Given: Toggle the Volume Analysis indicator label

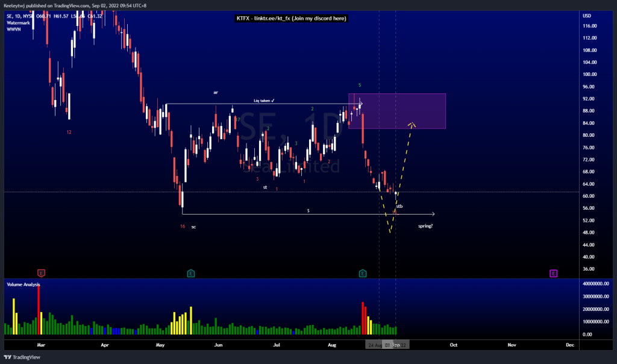Looking at the screenshot, I should coord(23,284).
